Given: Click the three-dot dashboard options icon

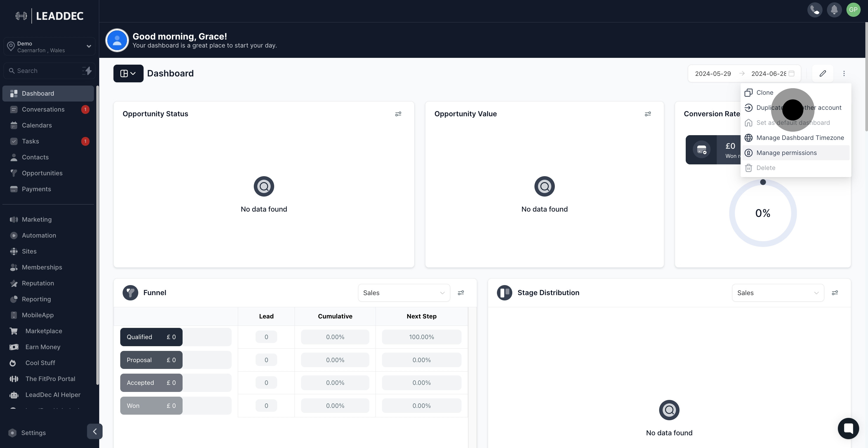Looking at the screenshot, I should pyautogui.click(x=844, y=73).
